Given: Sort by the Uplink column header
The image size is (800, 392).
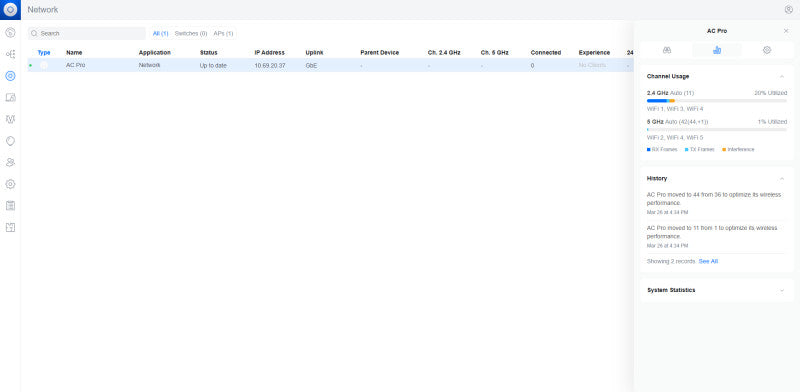Looking at the screenshot, I should (x=314, y=53).
